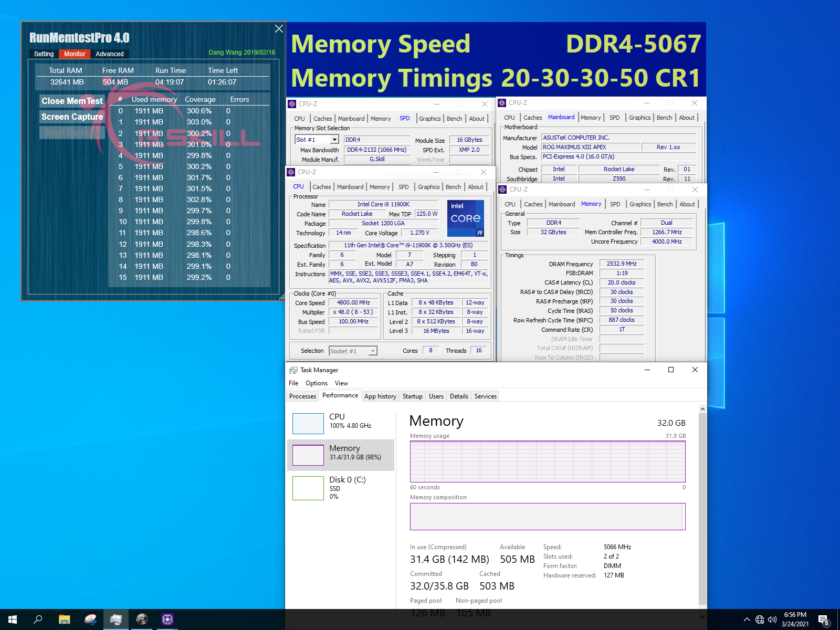Open the Options menu in Task Manager
Viewport: 840px width, 630px height.
316,383
